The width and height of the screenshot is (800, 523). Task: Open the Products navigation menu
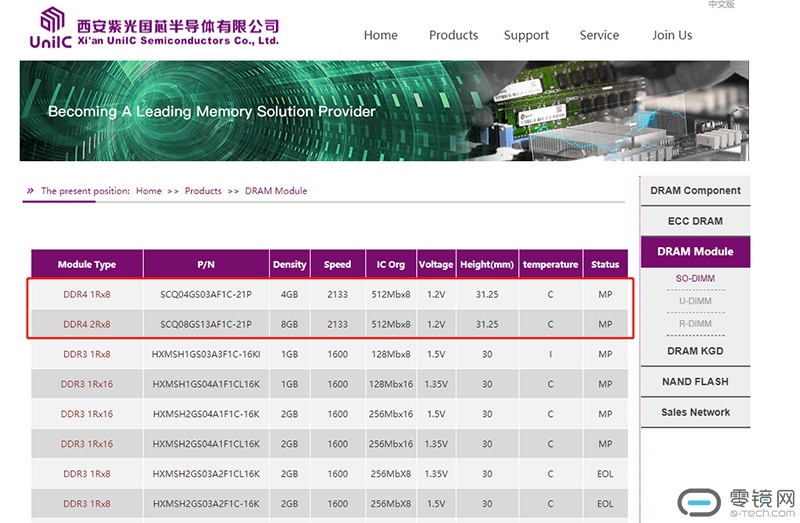[x=453, y=35]
